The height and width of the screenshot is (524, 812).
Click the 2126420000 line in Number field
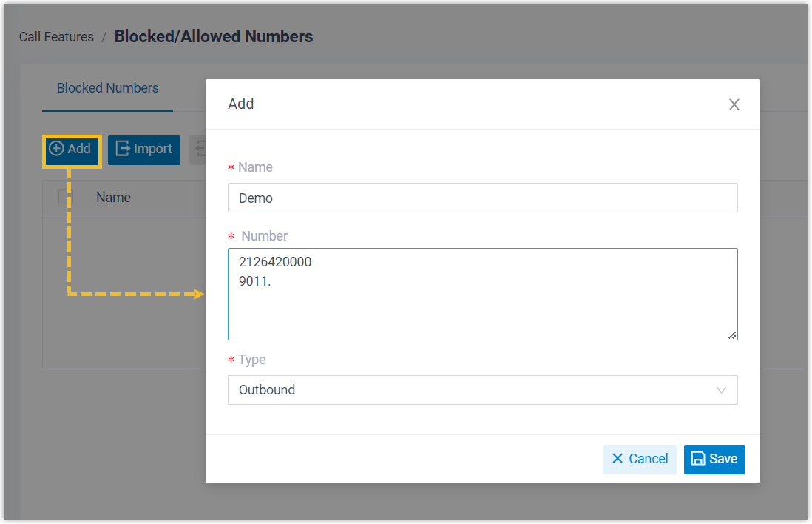point(275,262)
